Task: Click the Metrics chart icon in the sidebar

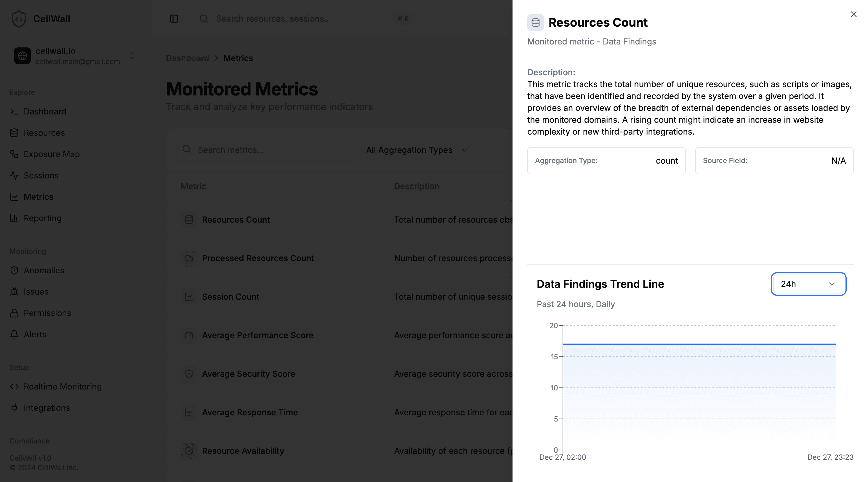Action: point(14,197)
